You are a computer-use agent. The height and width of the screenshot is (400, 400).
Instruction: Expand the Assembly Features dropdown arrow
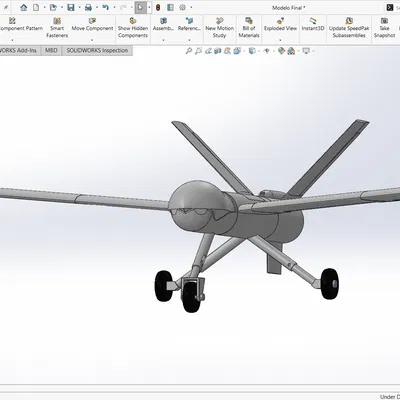tap(163, 40)
